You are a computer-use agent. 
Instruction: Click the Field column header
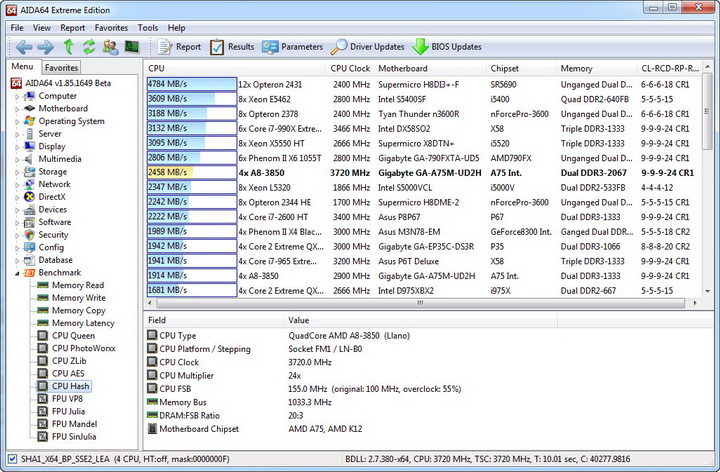214,320
